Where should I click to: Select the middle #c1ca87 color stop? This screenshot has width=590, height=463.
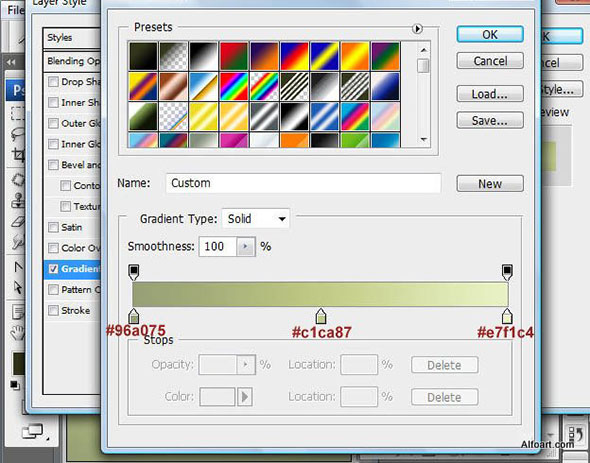pos(320,316)
